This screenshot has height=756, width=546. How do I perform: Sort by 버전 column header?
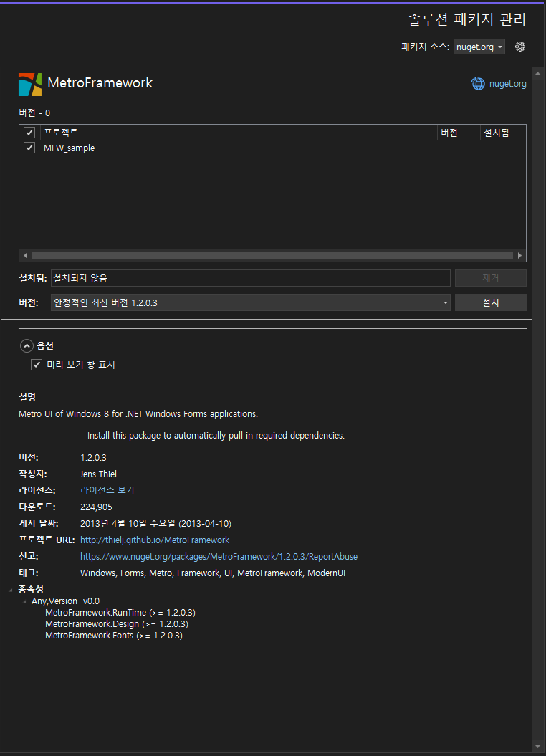(459, 132)
